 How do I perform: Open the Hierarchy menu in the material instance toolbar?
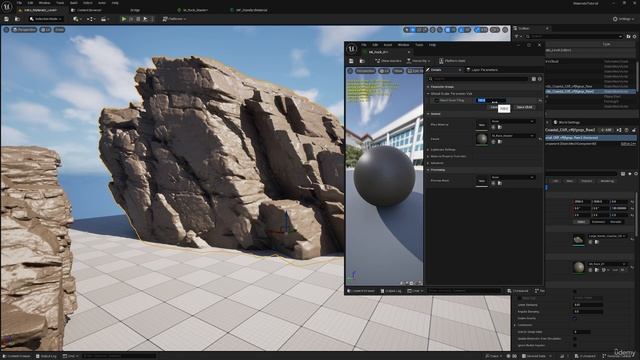(418, 61)
